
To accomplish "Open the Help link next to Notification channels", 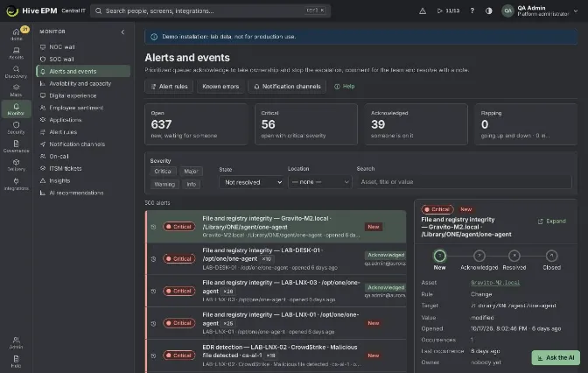I will pyautogui.click(x=344, y=87).
